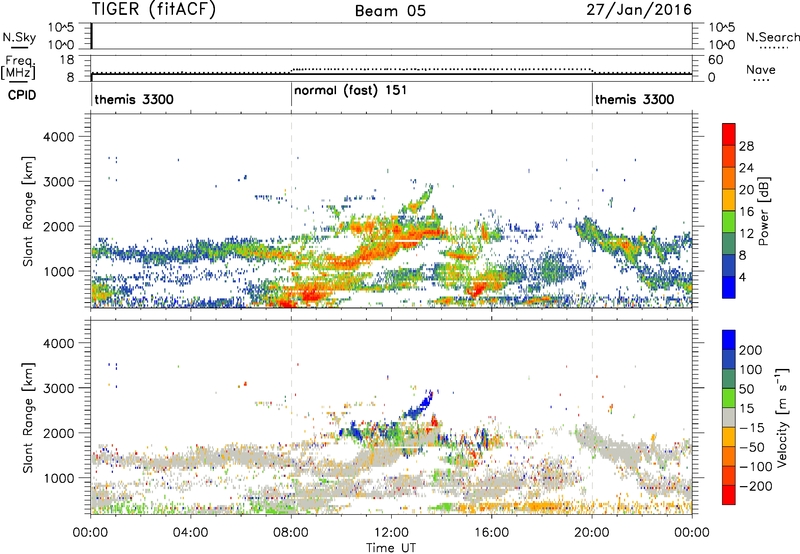Click the date '27/Jan/2016'
Image resolution: width=800 pixels, height=554 pixels.
tap(639, 9)
